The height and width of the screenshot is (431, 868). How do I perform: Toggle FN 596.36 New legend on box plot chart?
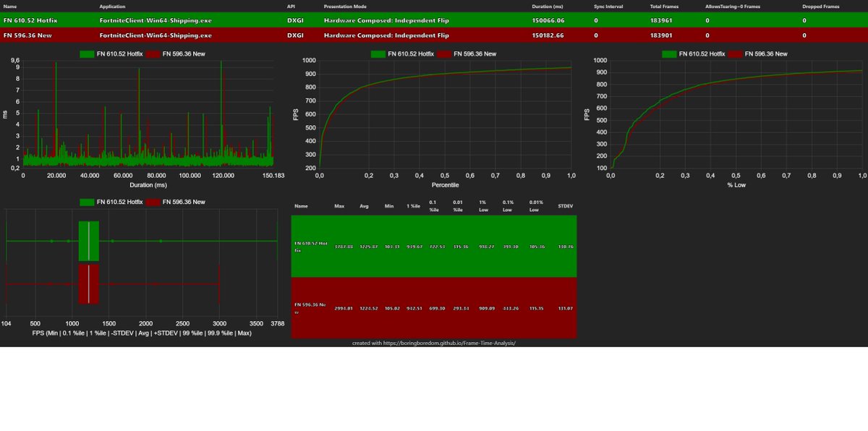[x=175, y=202]
